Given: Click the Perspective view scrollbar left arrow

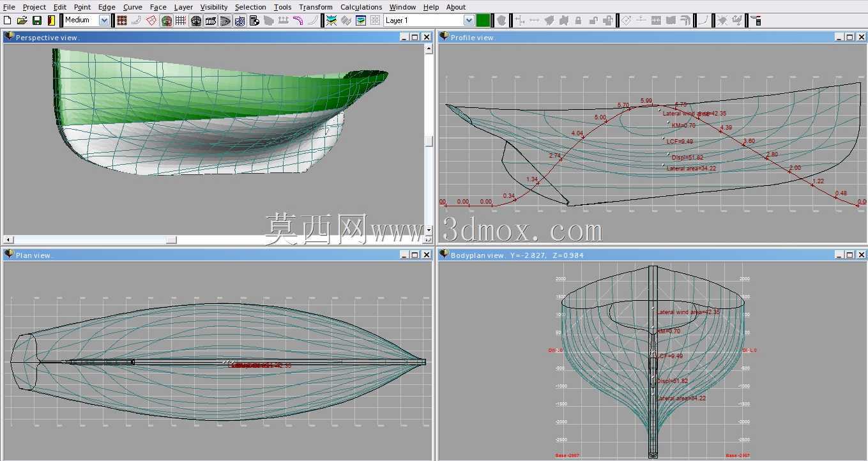Looking at the screenshot, I should pos(7,240).
